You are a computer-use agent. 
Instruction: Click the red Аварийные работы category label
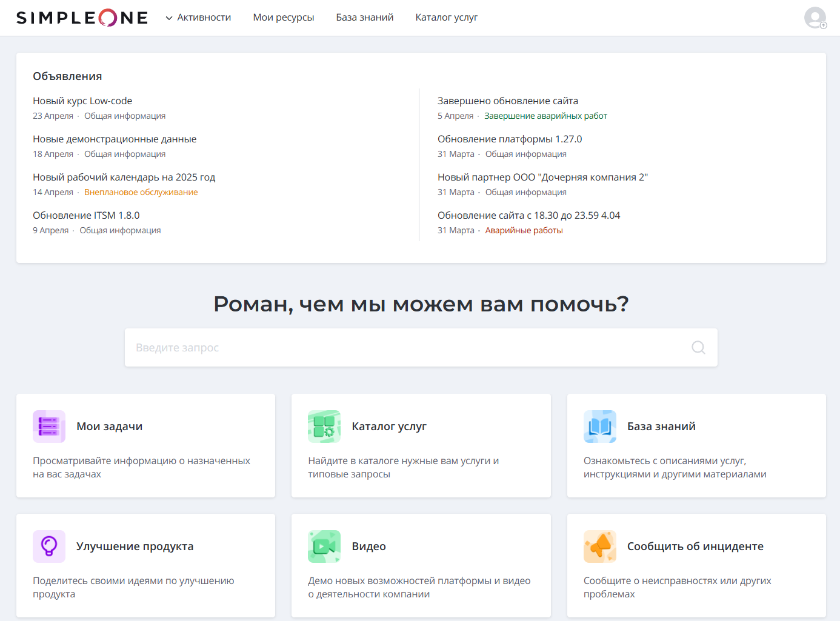pyautogui.click(x=524, y=230)
